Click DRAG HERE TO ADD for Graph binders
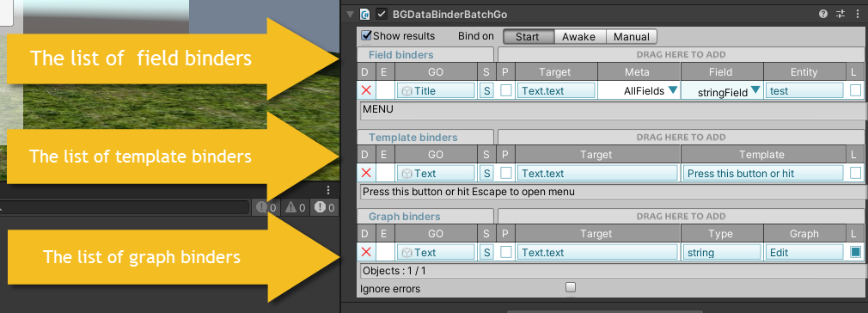Image resolution: width=868 pixels, height=313 pixels. (681, 216)
